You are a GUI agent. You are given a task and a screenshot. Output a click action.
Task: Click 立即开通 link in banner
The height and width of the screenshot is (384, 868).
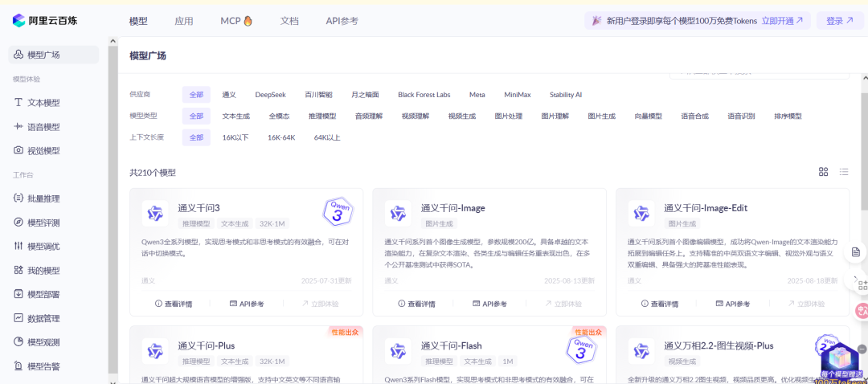(782, 21)
